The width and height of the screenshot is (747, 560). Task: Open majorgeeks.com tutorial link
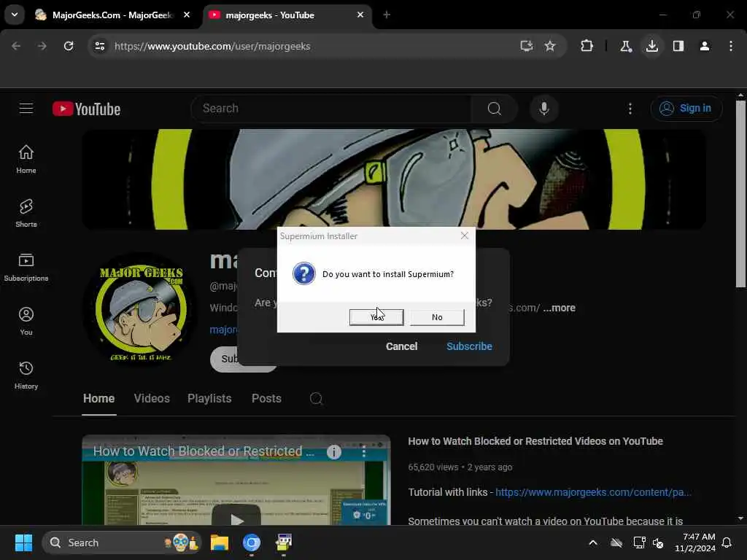[x=593, y=492]
